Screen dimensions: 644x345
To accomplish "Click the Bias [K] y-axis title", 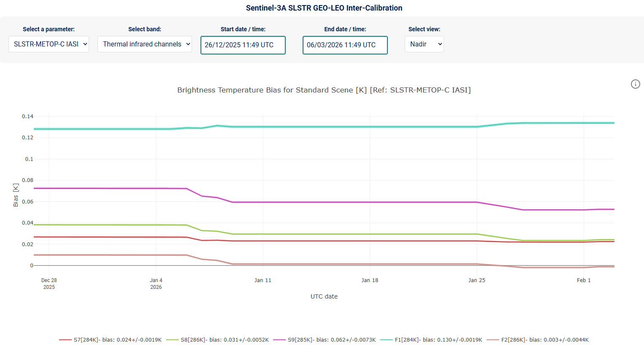I will click(x=16, y=195).
